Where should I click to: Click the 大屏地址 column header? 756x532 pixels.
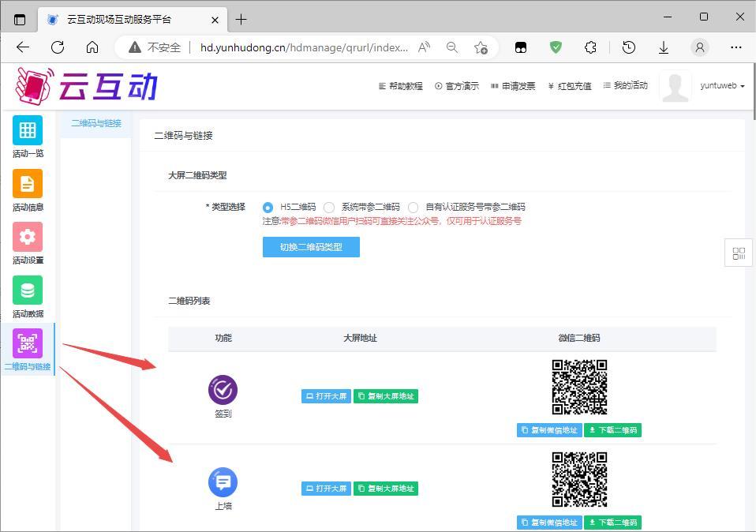tap(360, 338)
